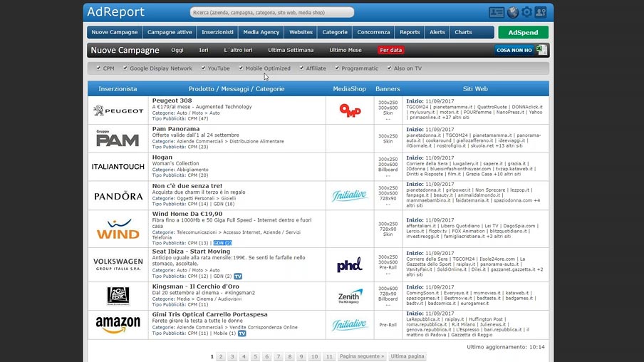Toggle the Affiliate filter checkbox
This screenshot has height=362, width=644.
[x=302, y=68]
